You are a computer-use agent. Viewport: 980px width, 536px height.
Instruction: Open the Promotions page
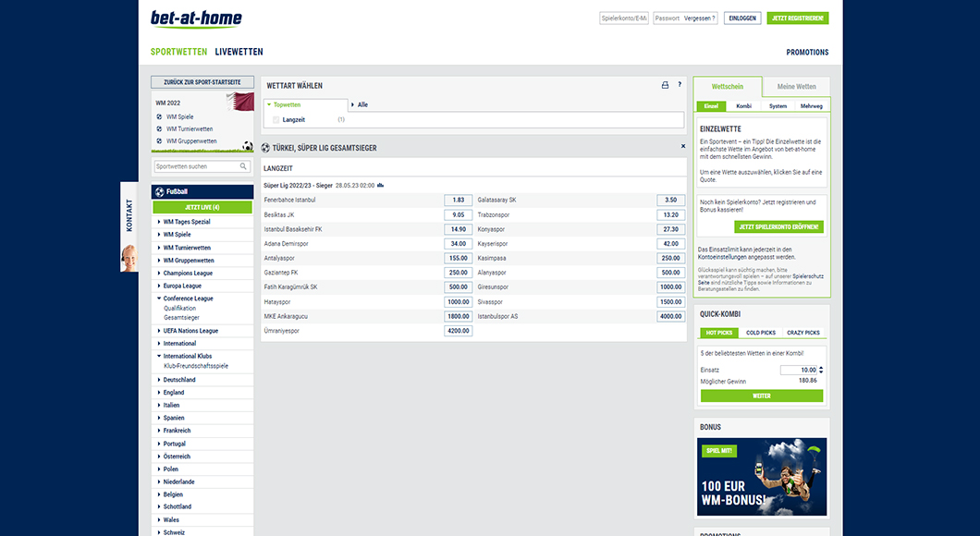tap(807, 53)
